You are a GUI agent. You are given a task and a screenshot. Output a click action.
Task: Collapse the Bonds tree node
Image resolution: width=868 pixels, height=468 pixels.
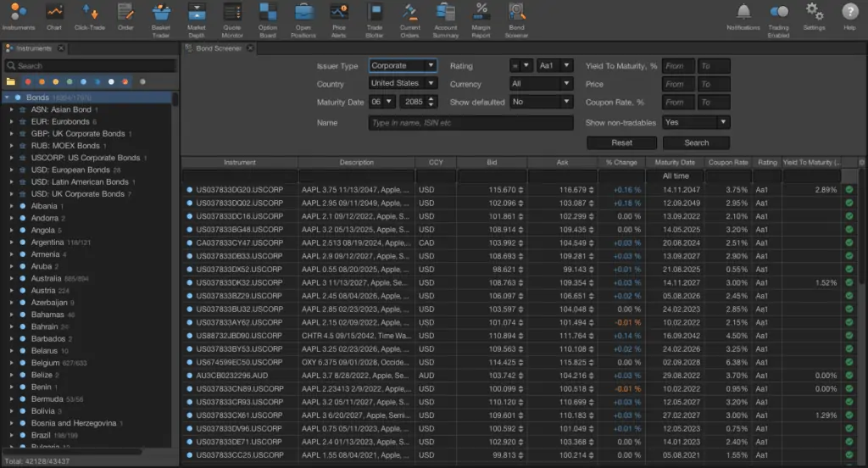click(x=7, y=97)
